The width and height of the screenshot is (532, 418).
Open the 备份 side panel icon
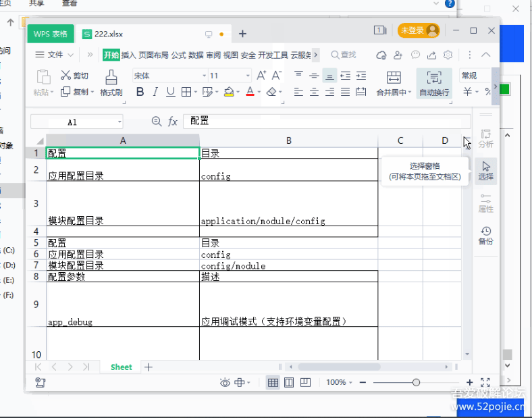(x=486, y=236)
